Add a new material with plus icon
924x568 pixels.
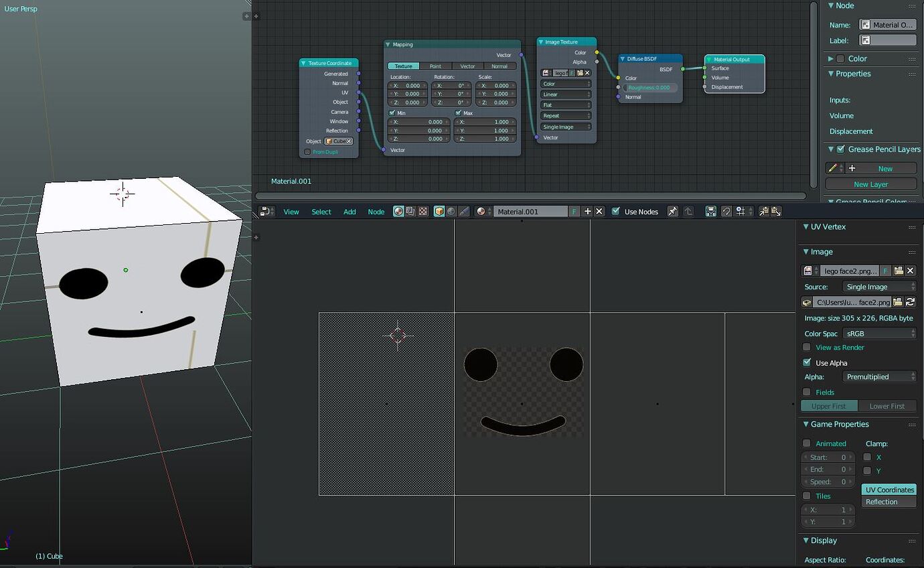587,212
